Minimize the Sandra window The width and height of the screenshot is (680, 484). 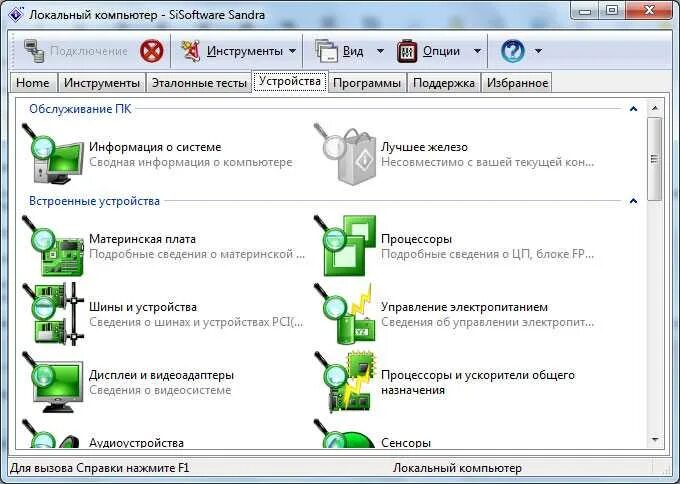(585, 10)
